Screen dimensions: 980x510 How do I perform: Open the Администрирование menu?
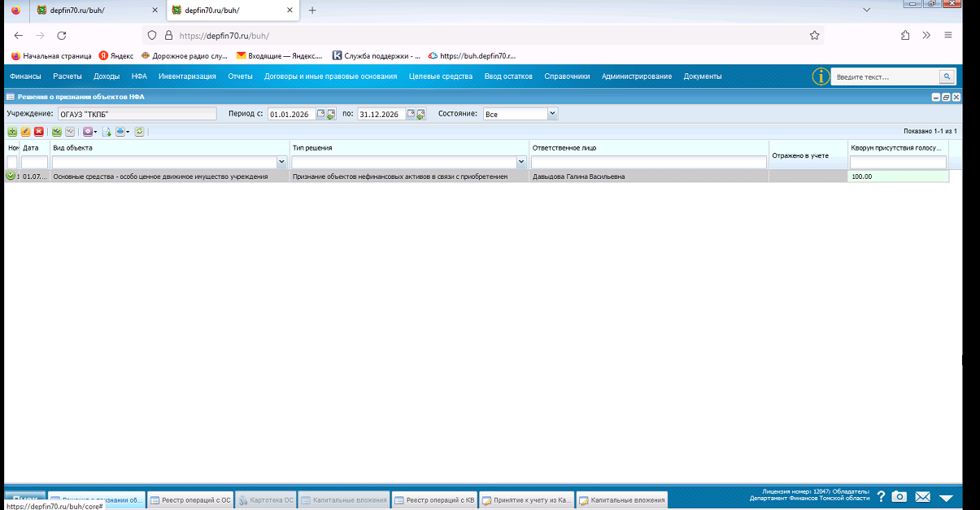(637, 76)
